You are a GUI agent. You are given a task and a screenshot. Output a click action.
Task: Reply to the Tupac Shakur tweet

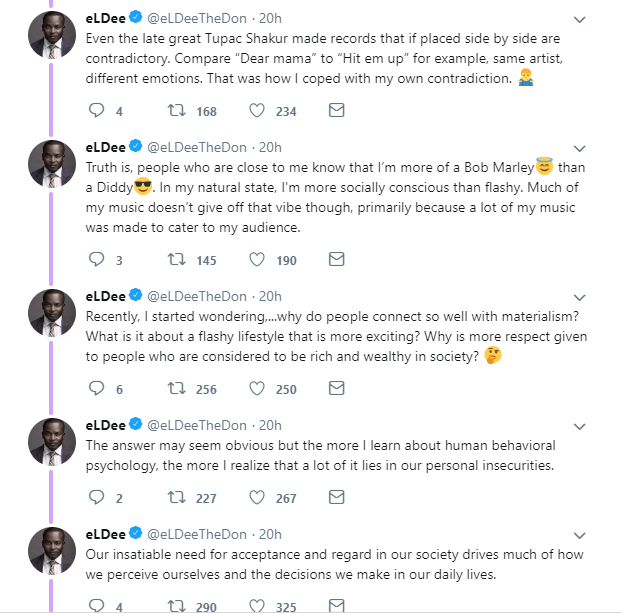97,111
